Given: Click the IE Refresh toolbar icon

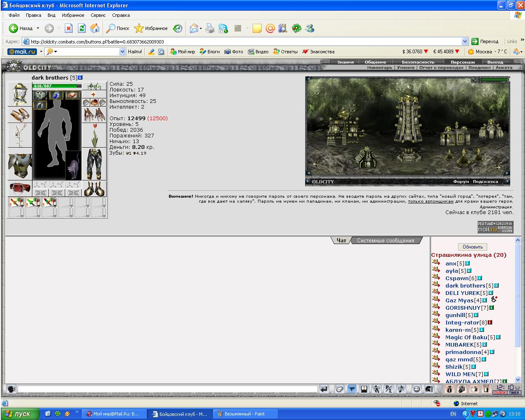Looking at the screenshot, I should point(82,28).
